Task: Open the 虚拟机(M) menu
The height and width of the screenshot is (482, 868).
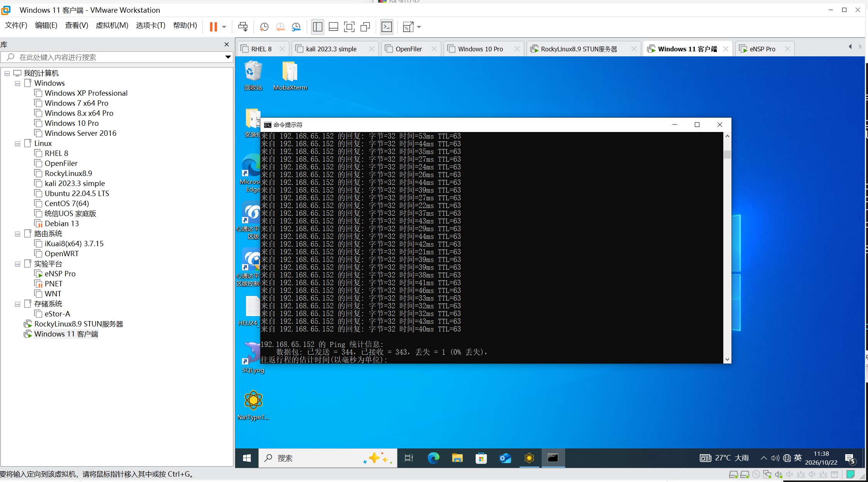Action: pos(112,25)
